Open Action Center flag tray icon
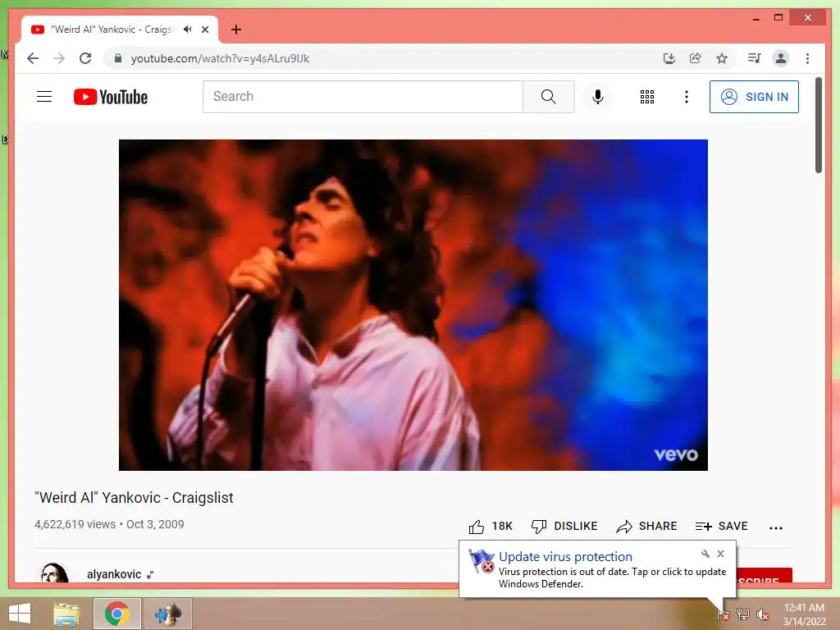Viewport: 840px width, 630px height. click(x=724, y=614)
